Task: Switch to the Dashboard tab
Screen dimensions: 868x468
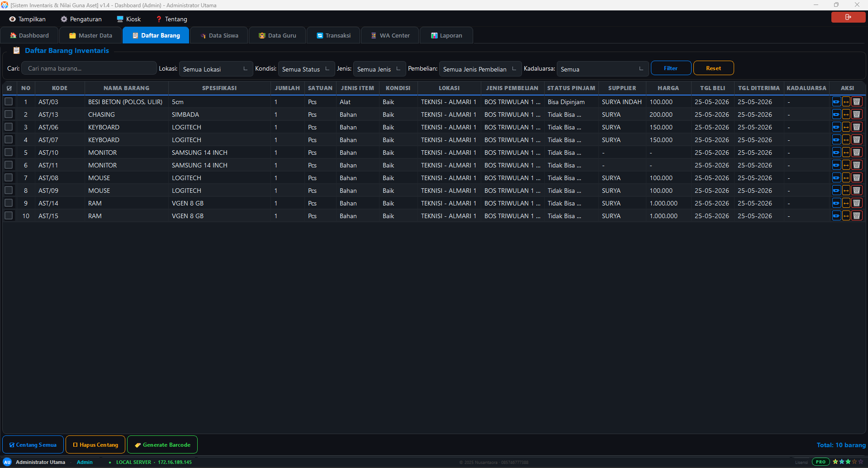Action: coord(29,35)
